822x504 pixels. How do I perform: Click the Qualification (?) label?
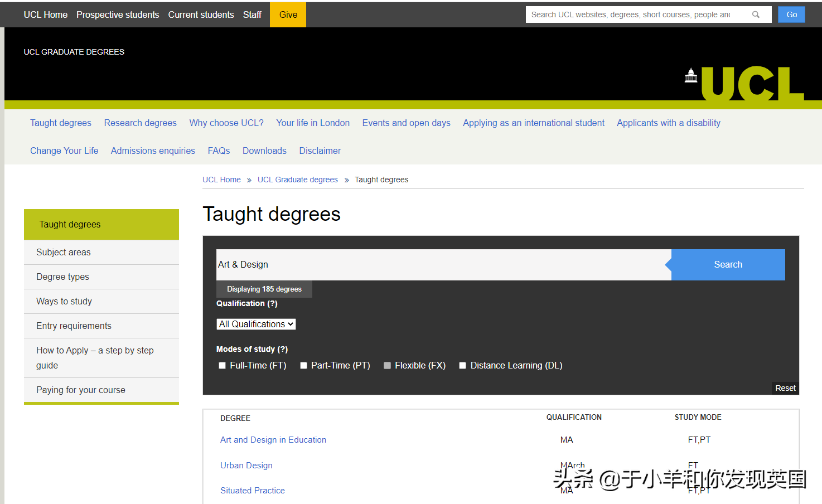coord(247,303)
